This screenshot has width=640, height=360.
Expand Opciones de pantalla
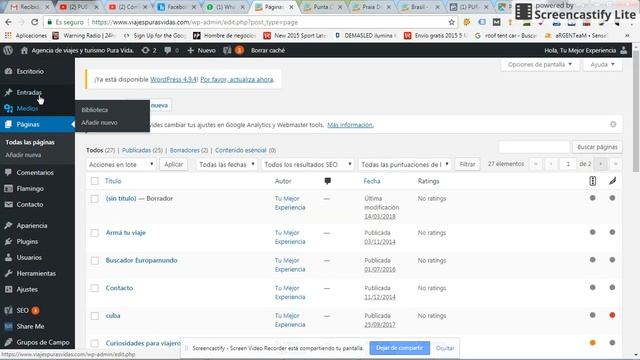coord(540,64)
